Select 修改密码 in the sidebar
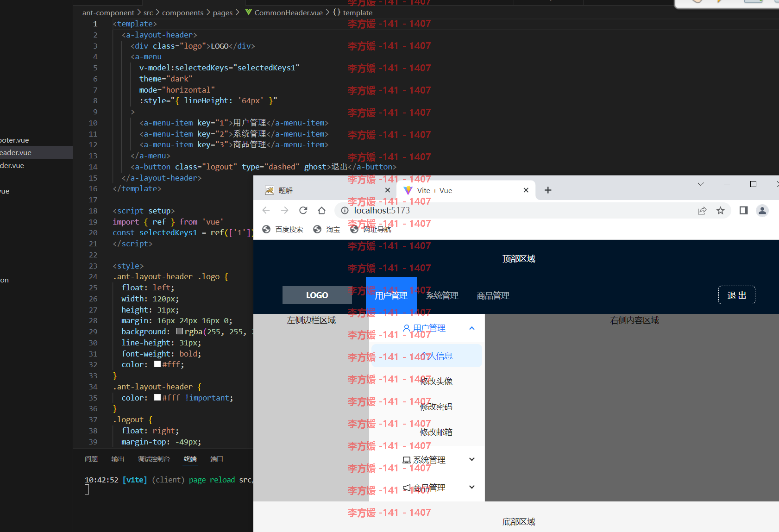This screenshot has width=779, height=532. coord(427,407)
